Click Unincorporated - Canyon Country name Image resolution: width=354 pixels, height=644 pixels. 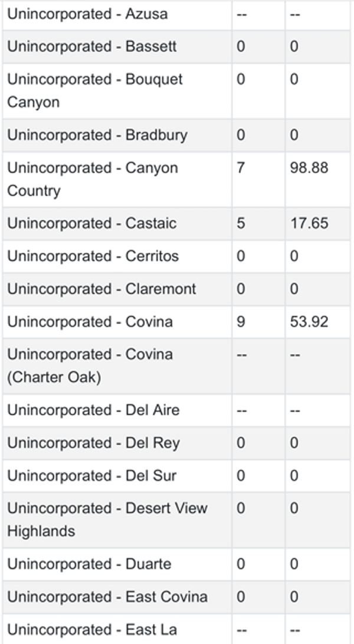coord(93,179)
